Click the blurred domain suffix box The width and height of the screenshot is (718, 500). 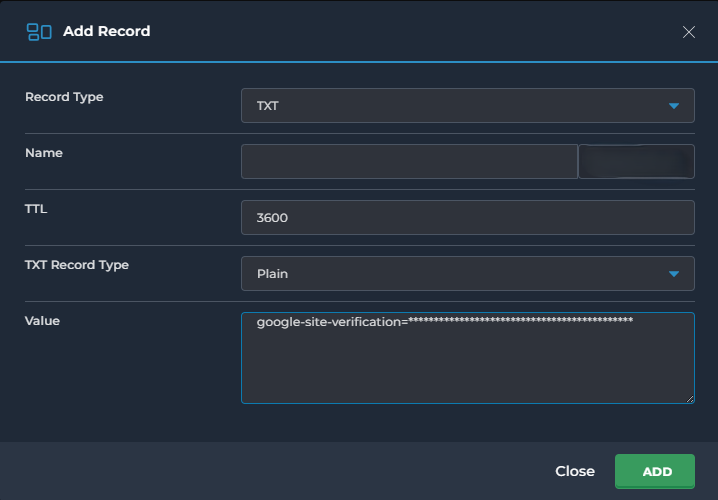pos(636,162)
